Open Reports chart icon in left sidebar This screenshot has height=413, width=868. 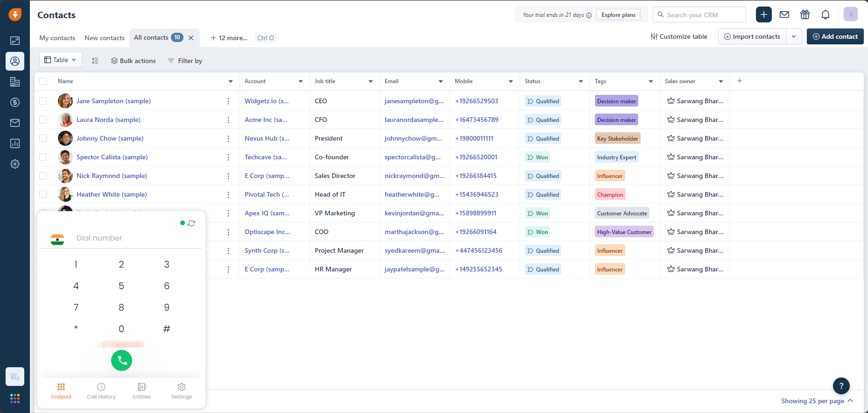[x=15, y=143]
